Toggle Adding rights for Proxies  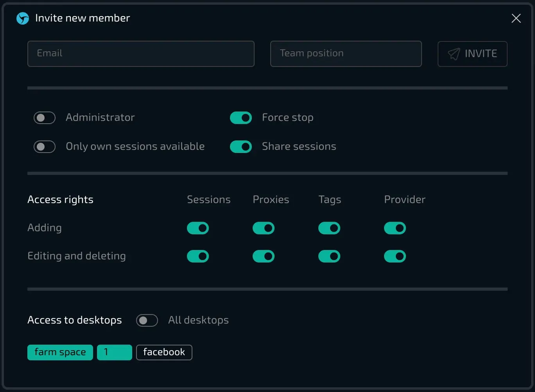[x=264, y=228]
